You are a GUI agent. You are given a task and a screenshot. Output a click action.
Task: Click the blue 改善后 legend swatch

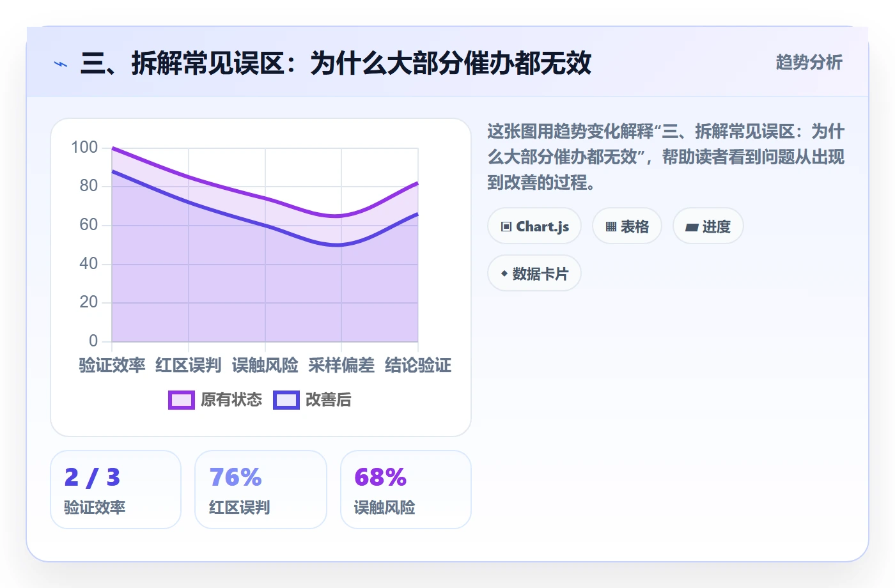286,400
